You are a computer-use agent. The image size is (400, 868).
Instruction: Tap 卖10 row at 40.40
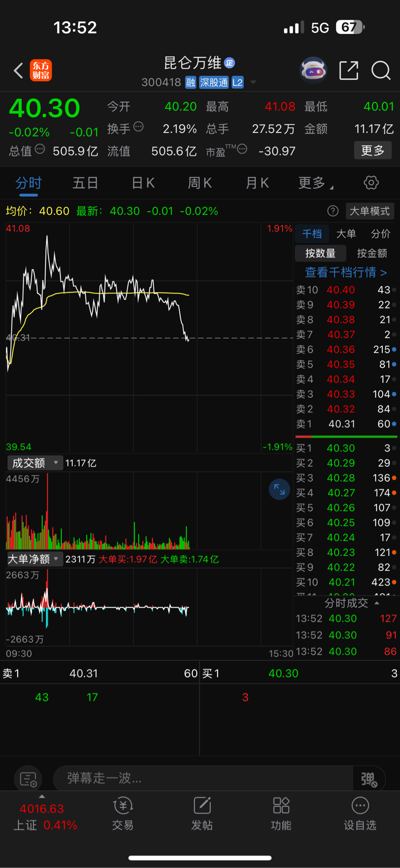click(346, 290)
